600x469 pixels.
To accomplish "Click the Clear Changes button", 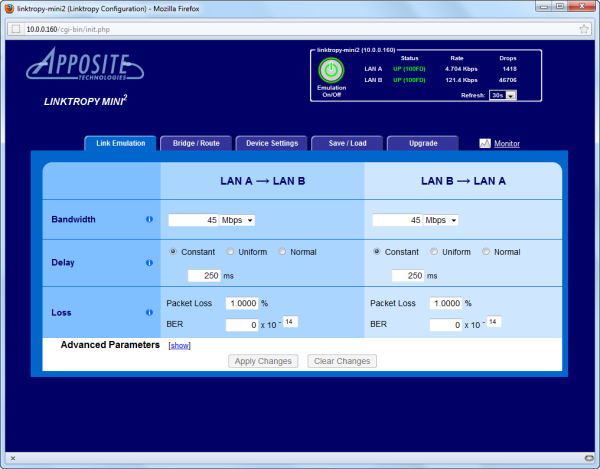I will (341, 361).
